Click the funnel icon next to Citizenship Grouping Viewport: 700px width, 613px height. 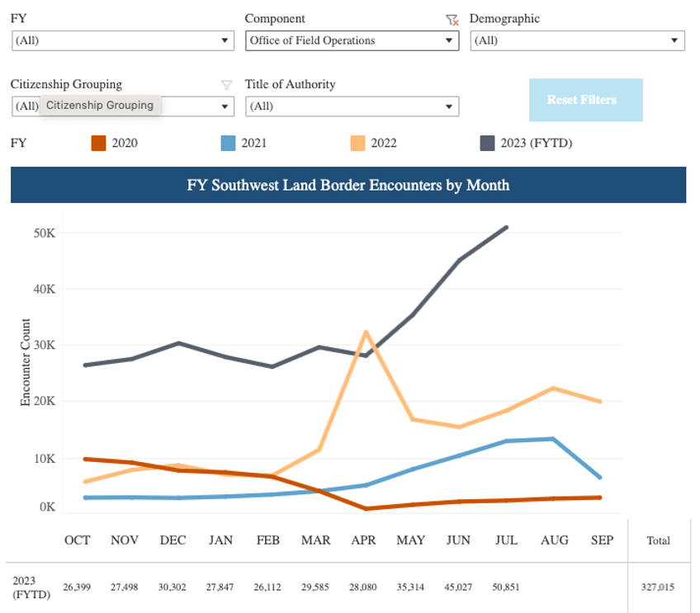click(x=226, y=85)
